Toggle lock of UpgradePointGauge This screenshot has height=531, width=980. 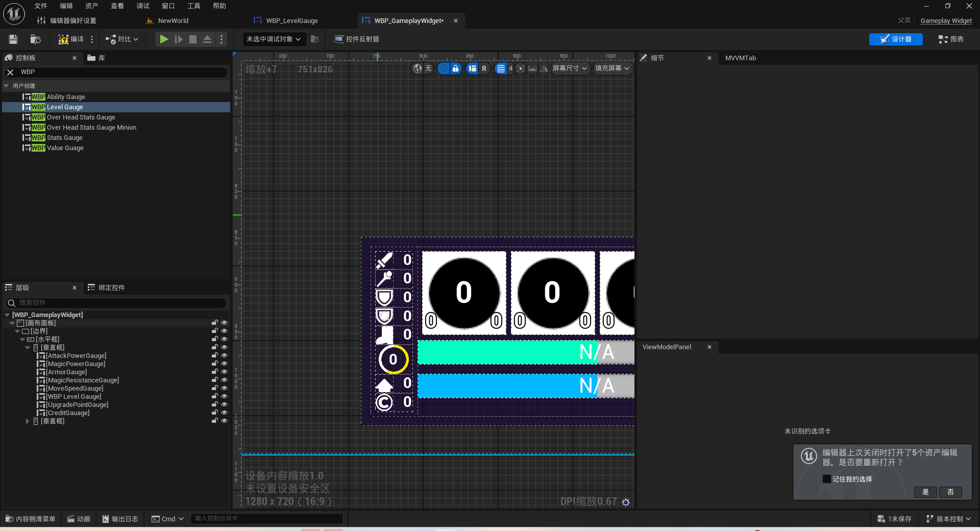point(215,404)
